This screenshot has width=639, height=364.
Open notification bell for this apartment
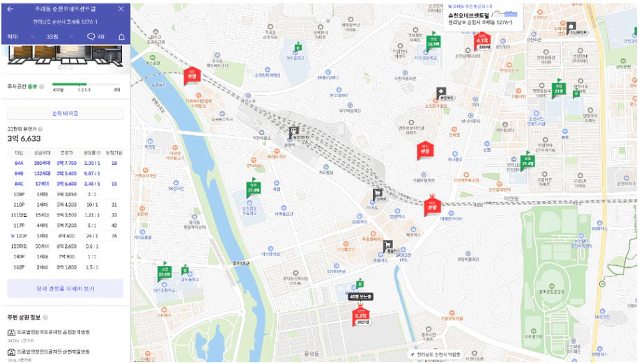121,37
